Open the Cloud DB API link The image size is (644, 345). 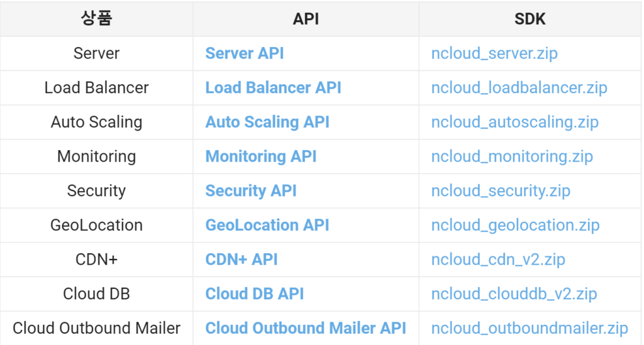coord(254,294)
